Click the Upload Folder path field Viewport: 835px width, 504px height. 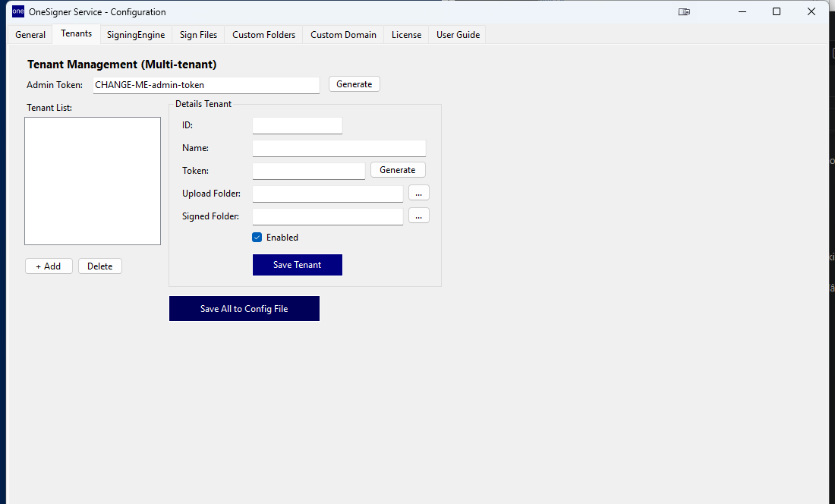327,194
